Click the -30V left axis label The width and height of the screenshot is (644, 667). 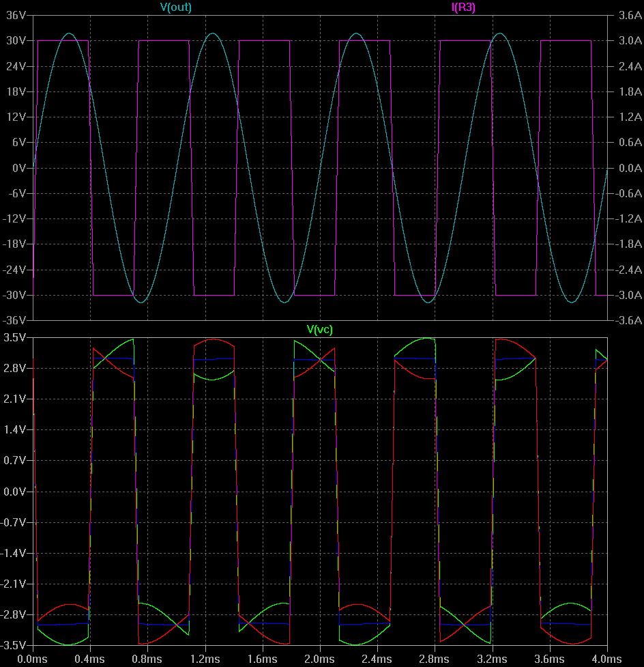coord(14,295)
